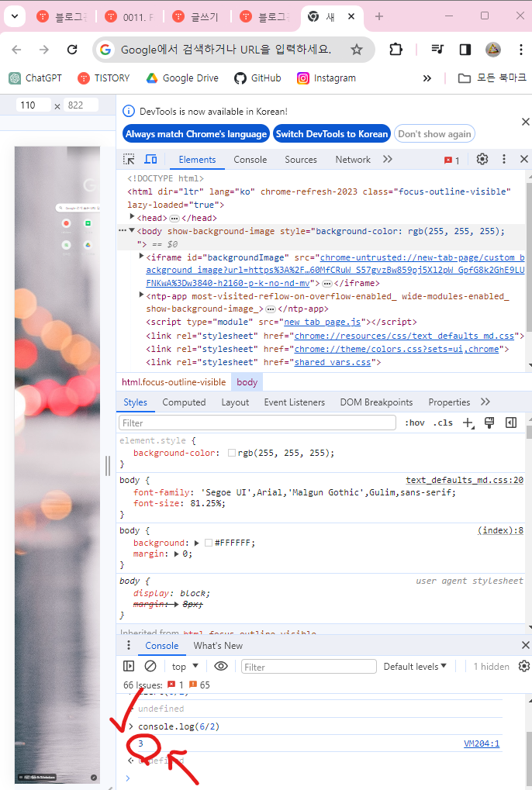The height and width of the screenshot is (790, 532).
Task: Open Chrome three-dot menu
Action: [520, 50]
